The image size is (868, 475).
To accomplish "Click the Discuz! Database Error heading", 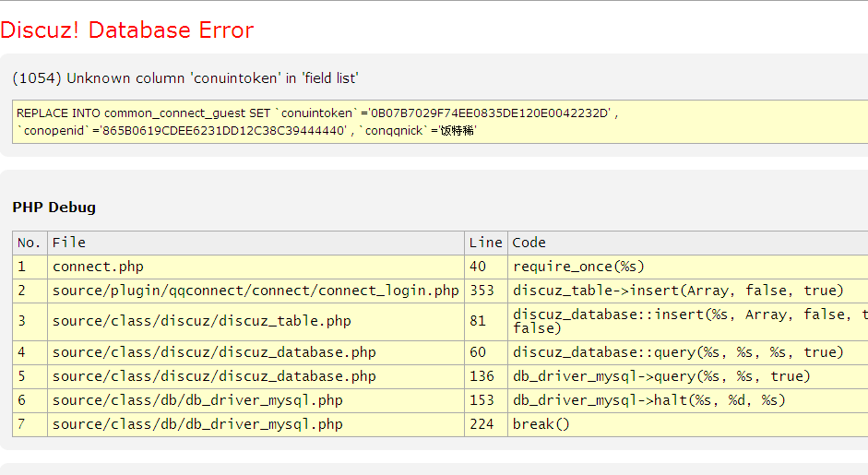I will coord(127,30).
